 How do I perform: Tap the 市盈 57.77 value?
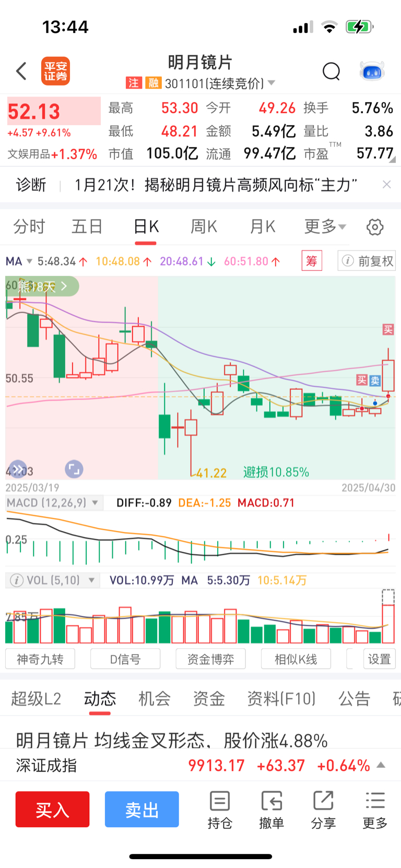(375, 153)
